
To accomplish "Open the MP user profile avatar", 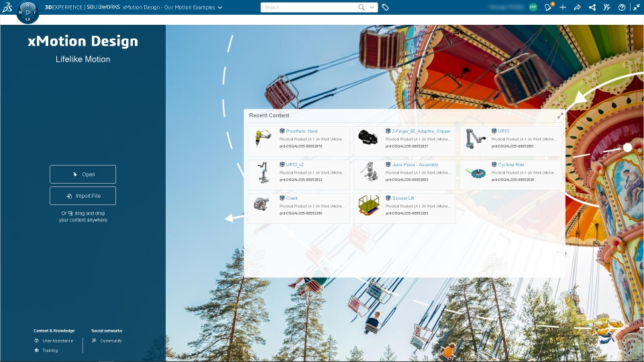I will 533,7.
